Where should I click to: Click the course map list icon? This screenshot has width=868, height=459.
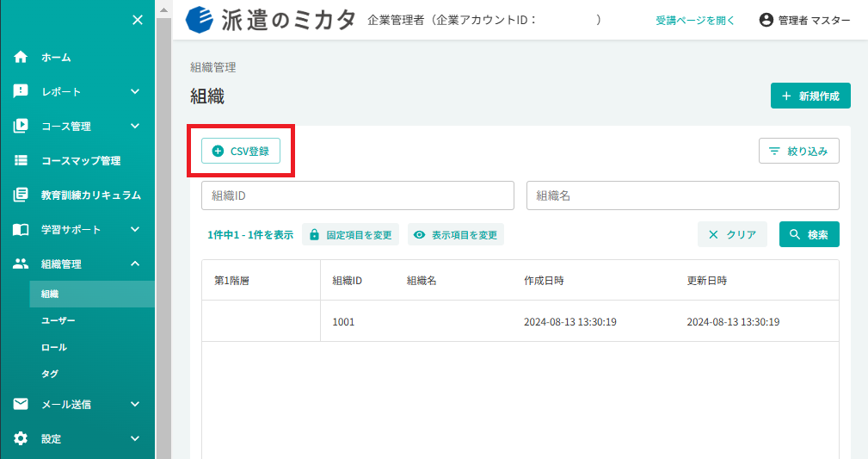click(x=21, y=160)
